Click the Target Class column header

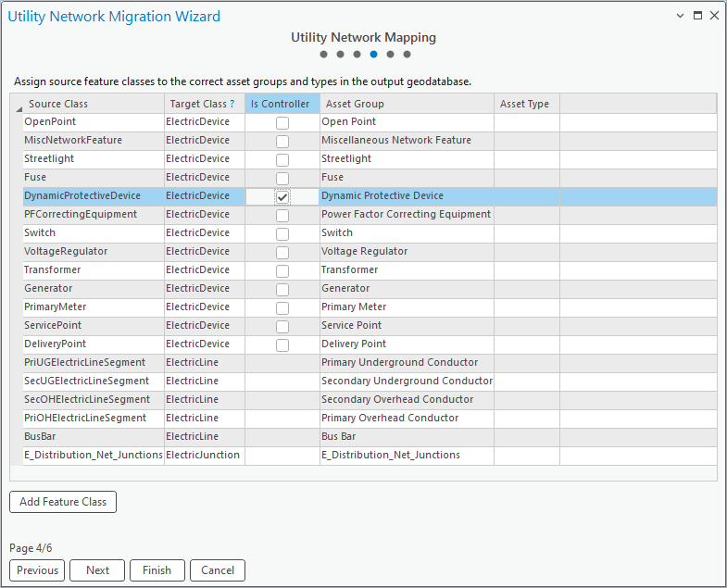205,104
